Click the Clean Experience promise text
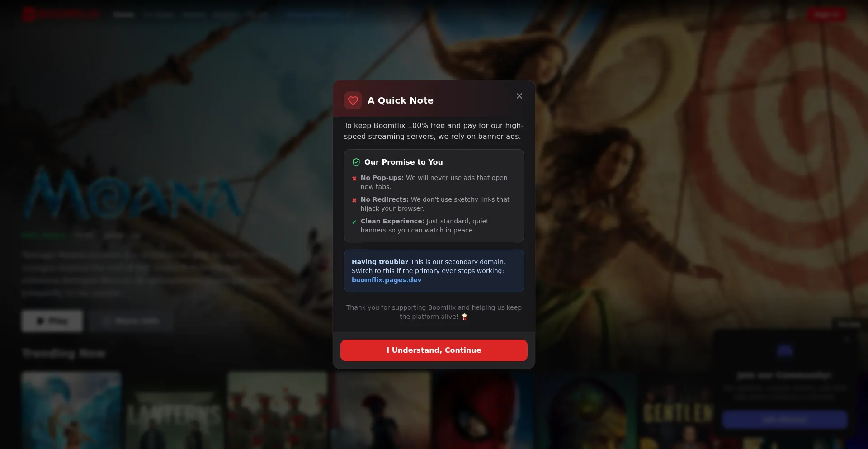 tap(425, 226)
